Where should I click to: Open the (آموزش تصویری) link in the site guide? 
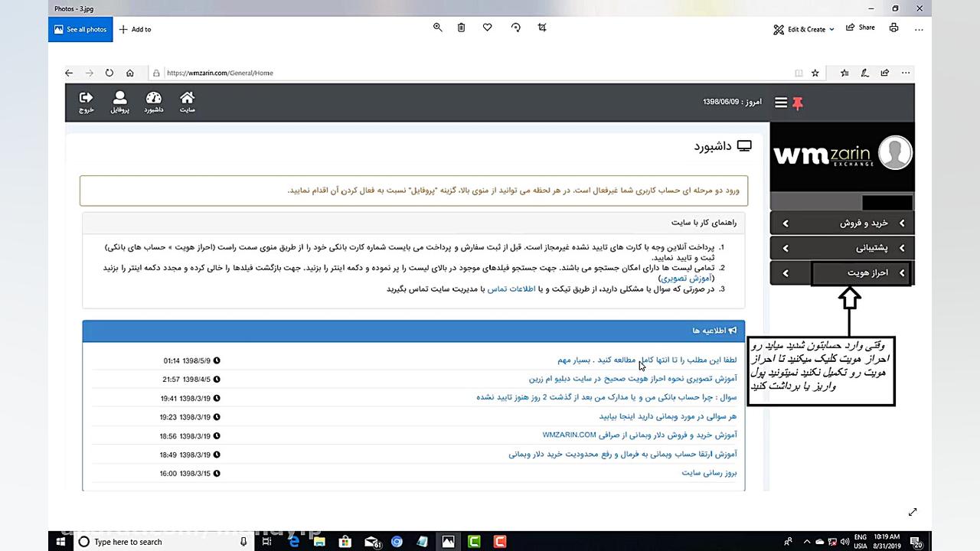coord(686,279)
